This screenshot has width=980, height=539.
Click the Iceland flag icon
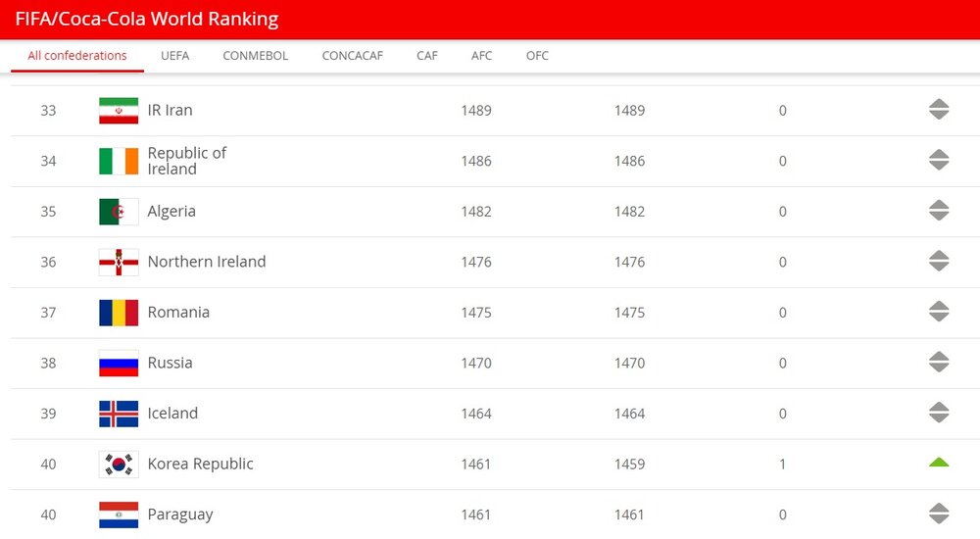[x=119, y=414]
